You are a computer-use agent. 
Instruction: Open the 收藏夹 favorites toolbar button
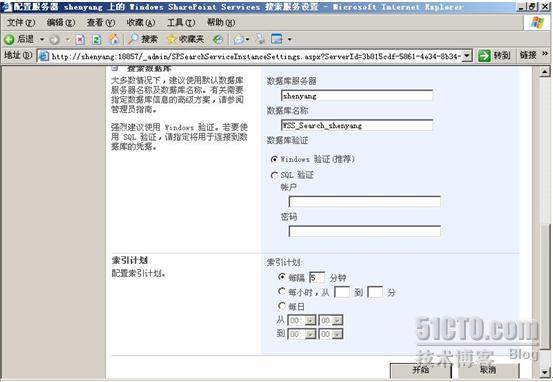[x=186, y=39]
